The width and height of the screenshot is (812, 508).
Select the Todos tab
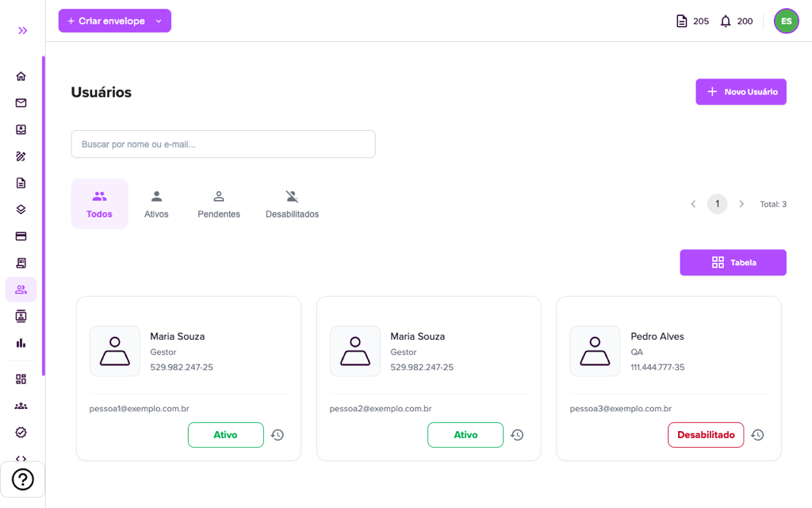pyautogui.click(x=99, y=204)
